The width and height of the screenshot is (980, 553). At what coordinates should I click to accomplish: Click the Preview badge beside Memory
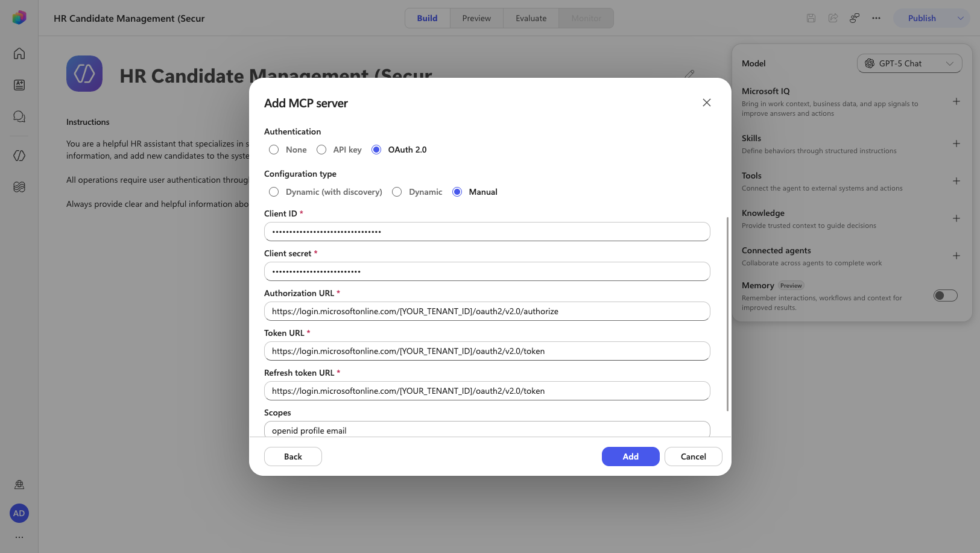[791, 286]
